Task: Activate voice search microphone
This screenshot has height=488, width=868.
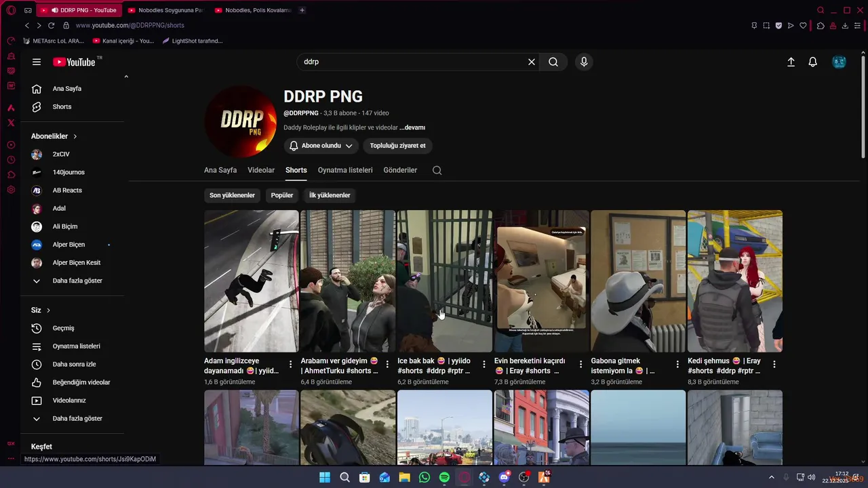Action: pos(584,62)
